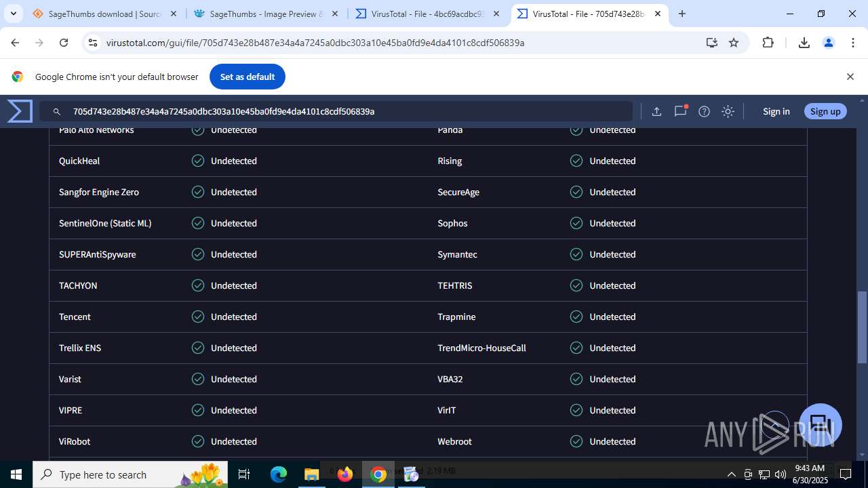The height and width of the screenshot is (488, 868).
Task: Click the SentinelOne (Static ML) engine name
Action: coord(105,223)
